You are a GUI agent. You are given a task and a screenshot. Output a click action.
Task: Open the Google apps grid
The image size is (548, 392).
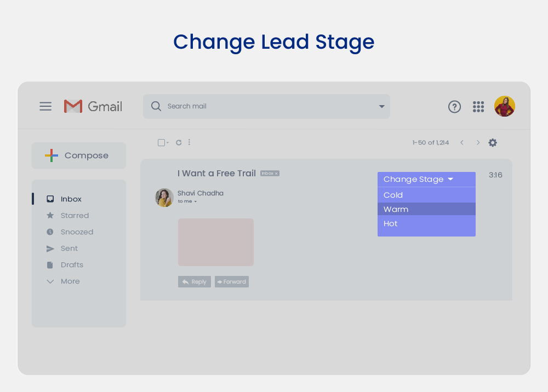coord(478,106)
